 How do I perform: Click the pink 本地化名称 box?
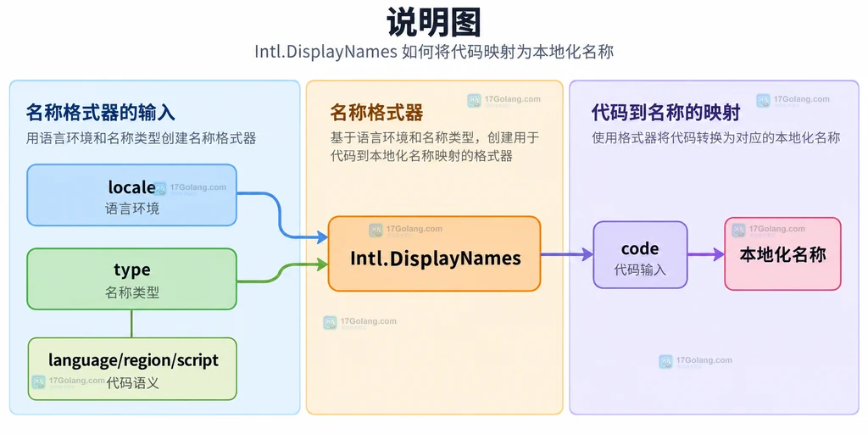point(782,253)
